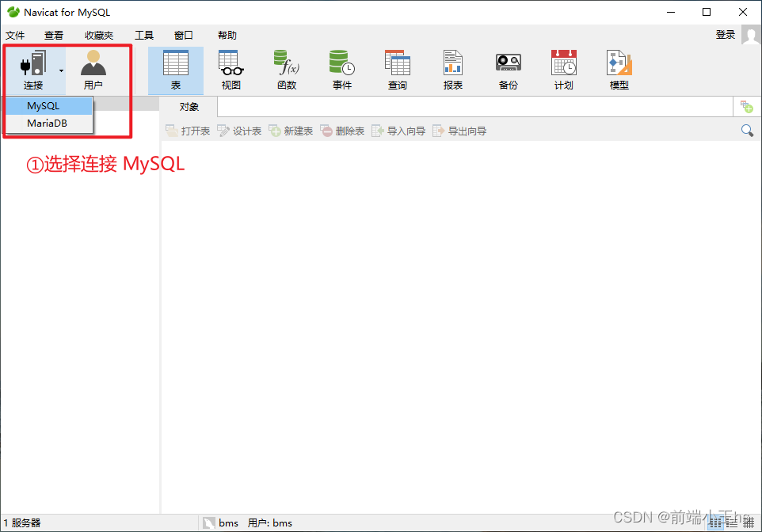The height and width of the screenshot is (532, 762).
Task: Open the View (视图) toolbar icon
Action: pyautogui.click(x=231, y=70)
